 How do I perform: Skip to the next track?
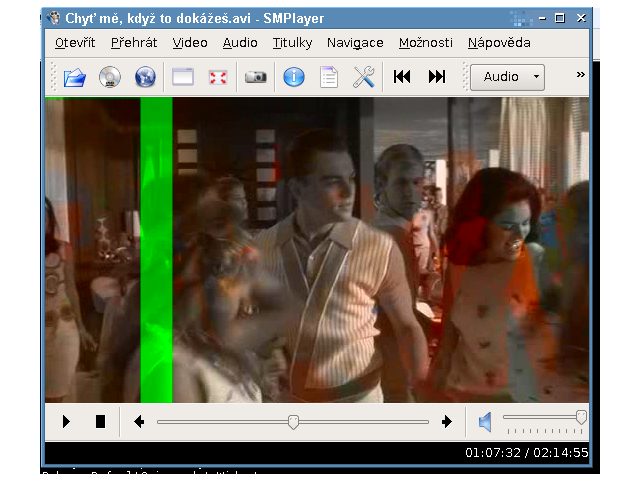click(437, 77)
